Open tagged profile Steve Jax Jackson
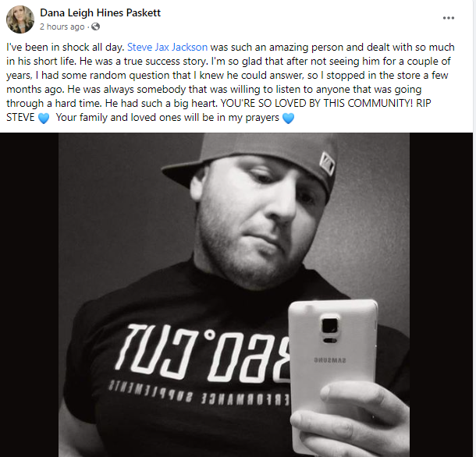The height and width of the screenshot is (457, 476). point(167,47)
